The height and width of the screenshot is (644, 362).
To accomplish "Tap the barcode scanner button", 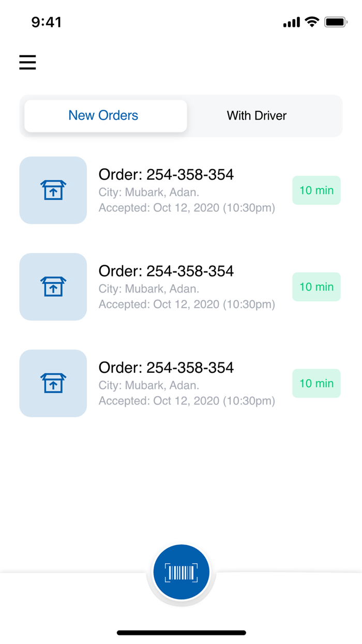I will (181, 572).
